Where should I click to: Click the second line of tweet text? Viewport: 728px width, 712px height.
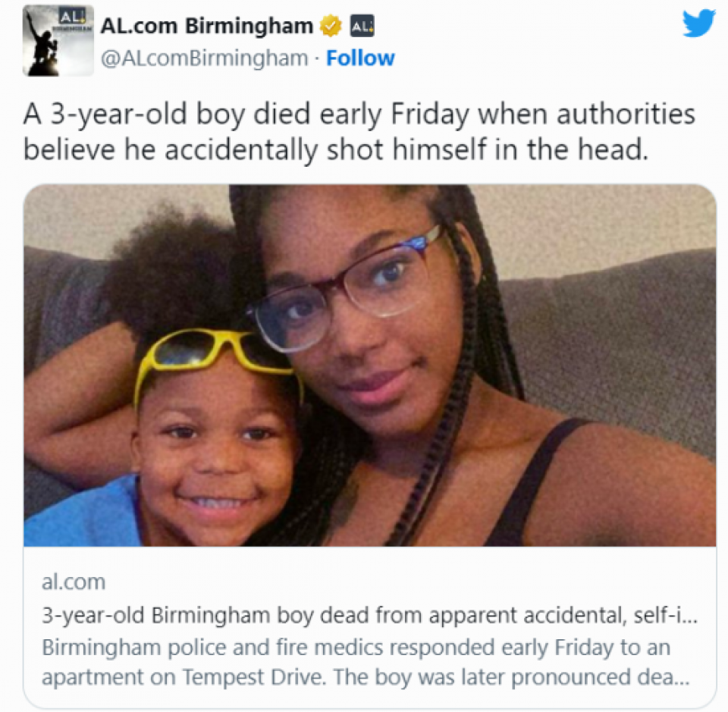pos(335,150)
